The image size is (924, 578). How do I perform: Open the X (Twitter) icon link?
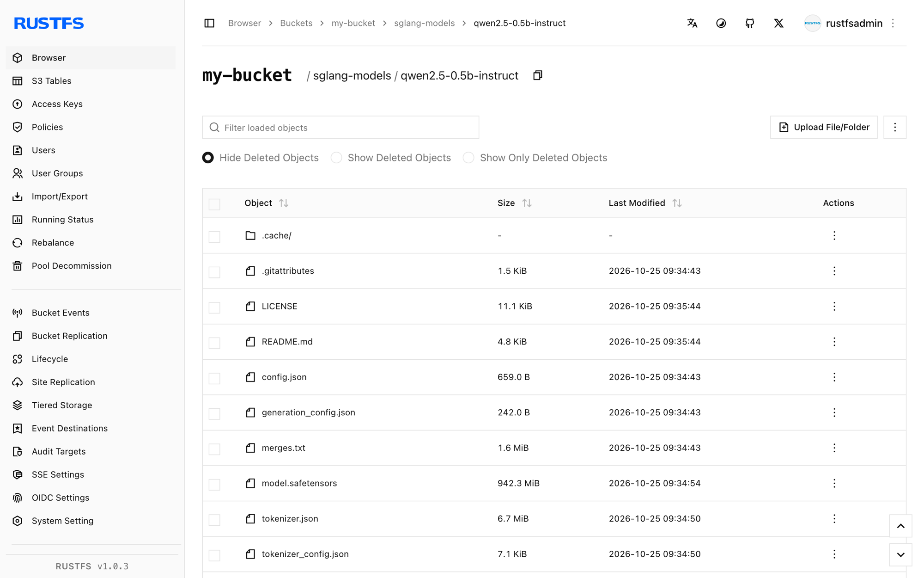click(778, 23)
